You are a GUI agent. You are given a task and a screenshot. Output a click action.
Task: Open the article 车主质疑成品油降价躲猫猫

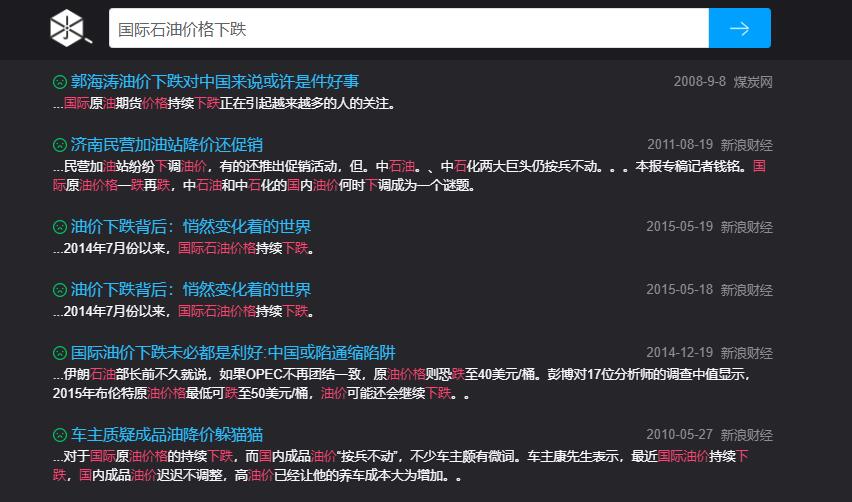coord(167,435)
